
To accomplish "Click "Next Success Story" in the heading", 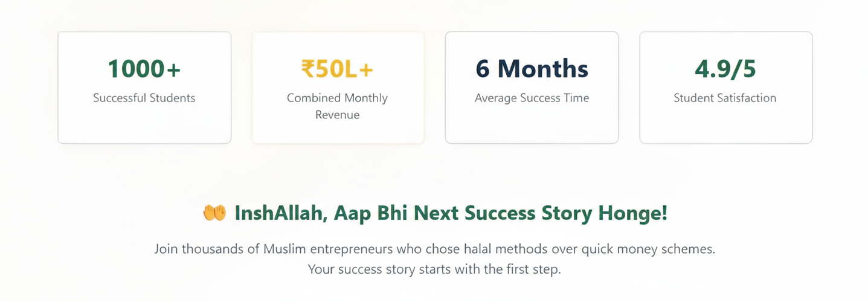I will point(498,213).
